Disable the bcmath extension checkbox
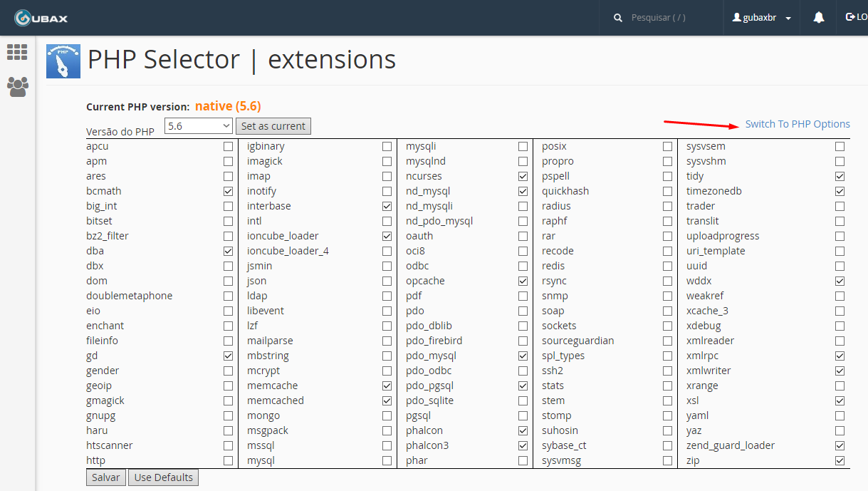The height and width of the screenshot is (491, 868). [x=228, y=191]
